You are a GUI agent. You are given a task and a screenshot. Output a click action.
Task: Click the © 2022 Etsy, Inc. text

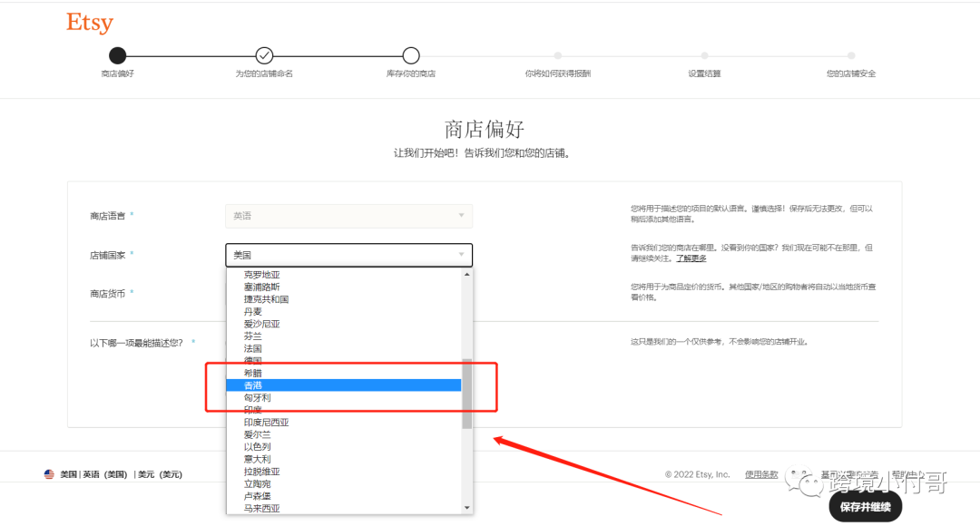click(x=698, y=475)
